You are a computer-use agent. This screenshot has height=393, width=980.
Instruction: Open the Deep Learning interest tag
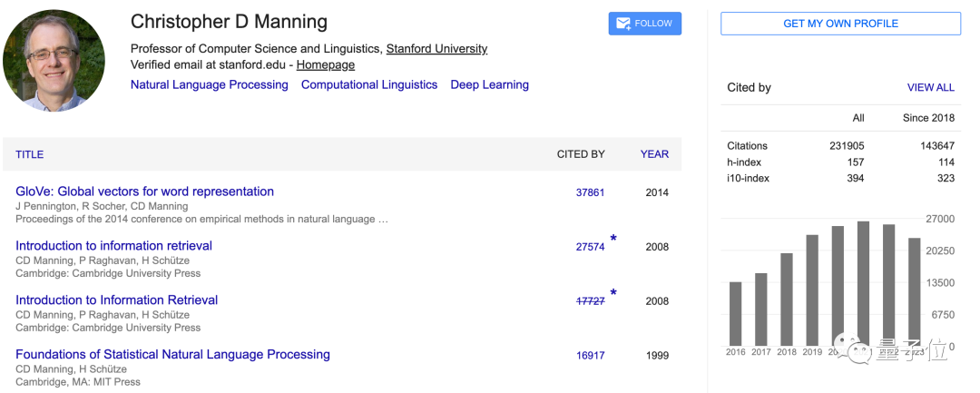tap(490, 85)
